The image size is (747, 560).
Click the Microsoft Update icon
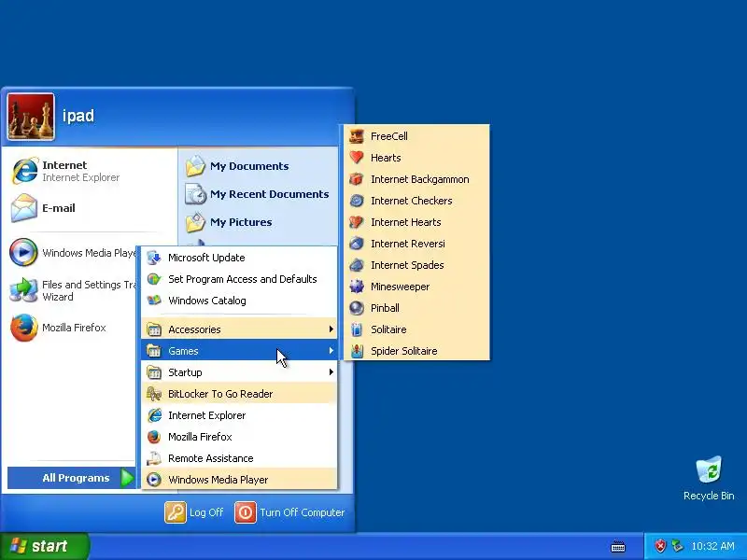tap(154, 258)
